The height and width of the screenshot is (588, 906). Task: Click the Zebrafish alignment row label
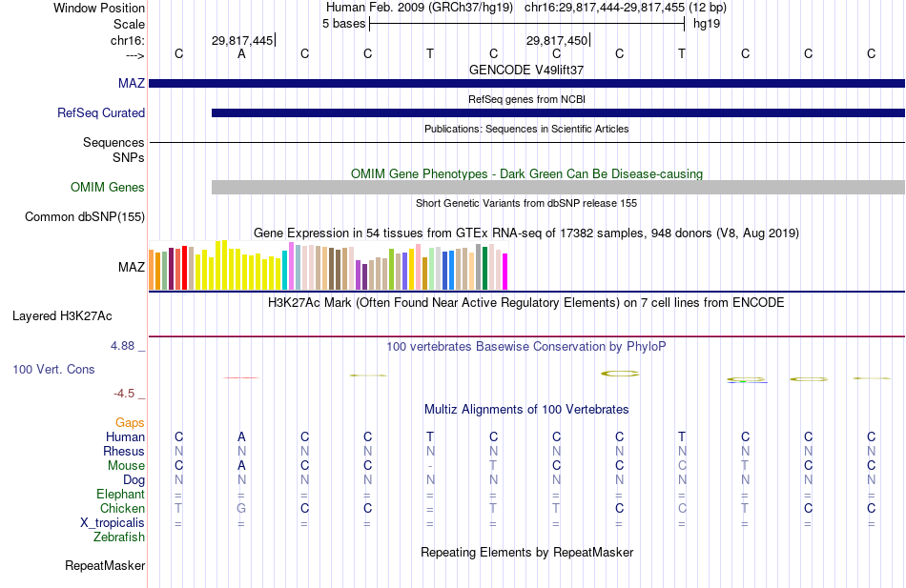click(119, 537)
